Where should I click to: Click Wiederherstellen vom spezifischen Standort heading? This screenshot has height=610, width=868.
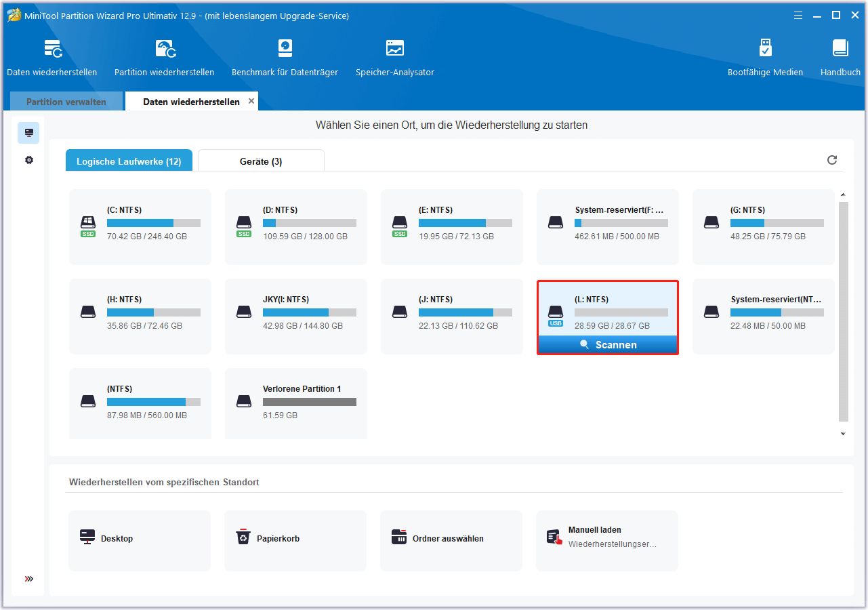click(x=164, y=483)
